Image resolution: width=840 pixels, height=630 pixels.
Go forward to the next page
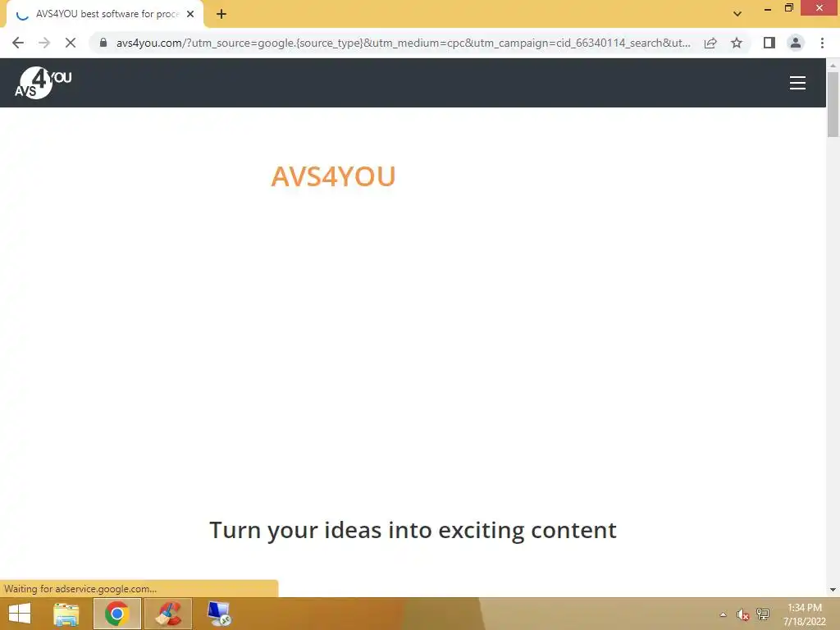[44, 43]
